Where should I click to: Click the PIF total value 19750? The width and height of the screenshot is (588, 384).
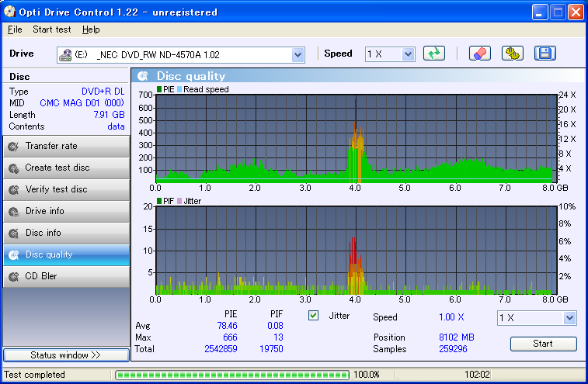click(x=272, y=349)
